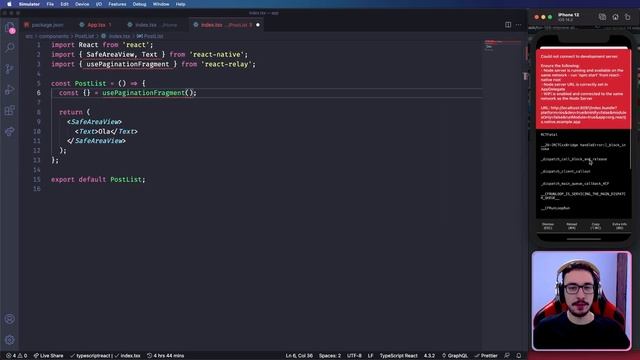Viewport: 640px width, 360px height.
Task: Click the split editor right icon
Action: (508, 25)
